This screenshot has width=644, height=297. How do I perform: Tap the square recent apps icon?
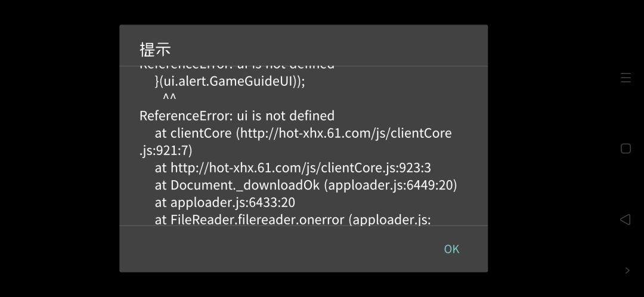(626, 148)
